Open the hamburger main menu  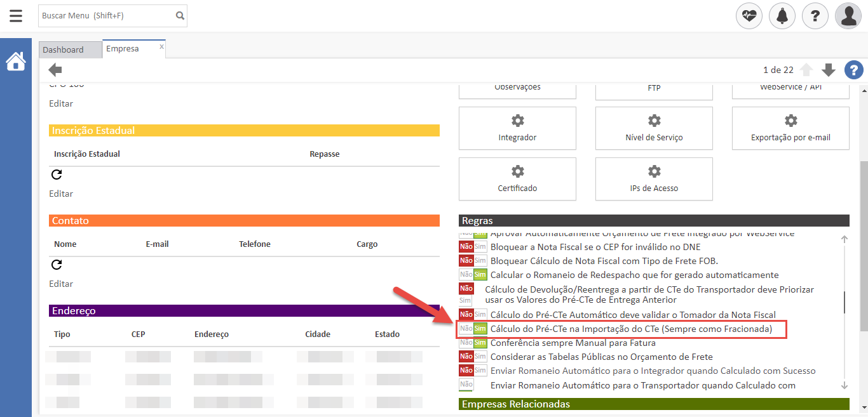pyautogui.click(x=16, y=16)
